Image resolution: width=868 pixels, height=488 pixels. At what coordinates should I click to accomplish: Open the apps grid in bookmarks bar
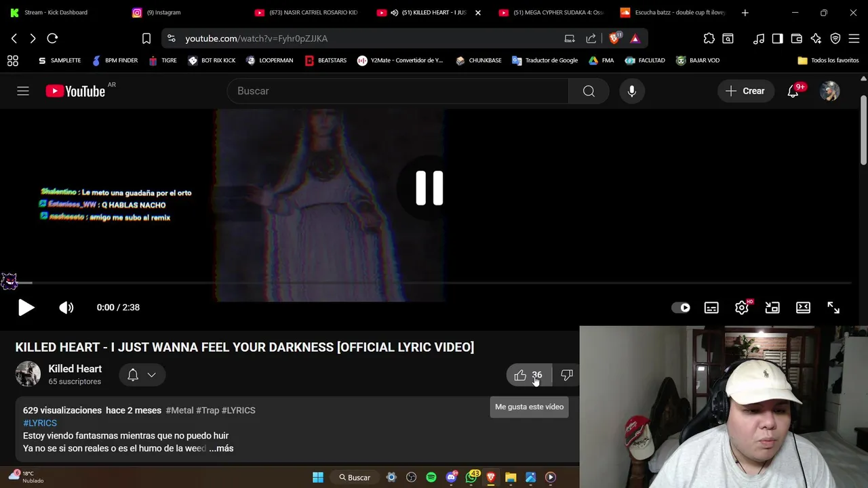point(12,60)
